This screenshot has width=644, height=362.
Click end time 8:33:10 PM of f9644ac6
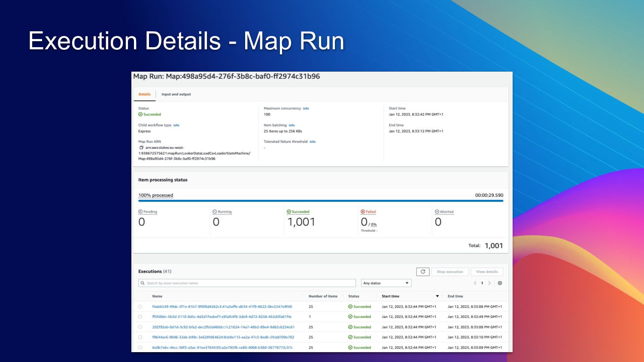coord(475,338)
